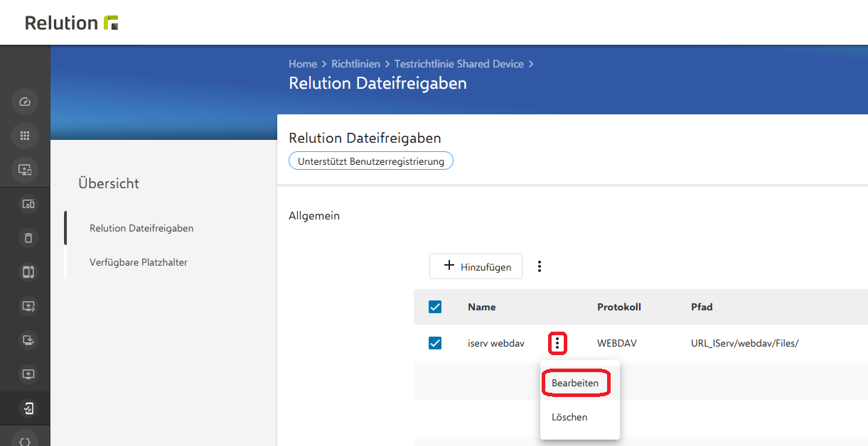Click the screen with arrow sidebar icon
This screenshot has height=446, width=868.
28,306
